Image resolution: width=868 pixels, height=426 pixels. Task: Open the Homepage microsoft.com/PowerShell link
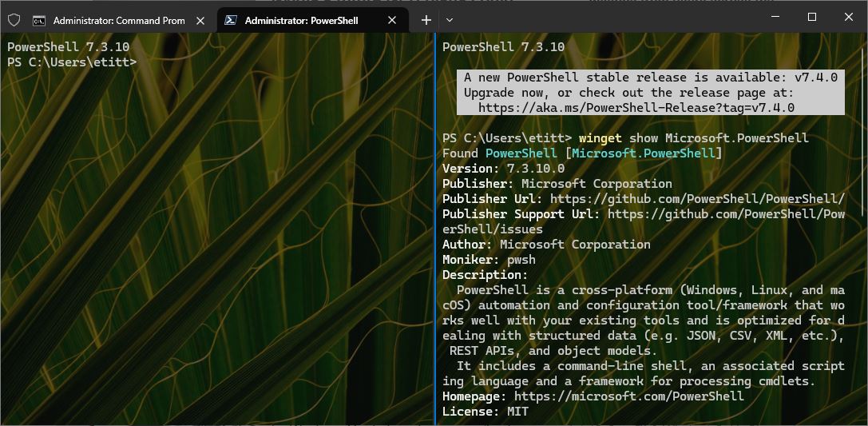[628, 396]
